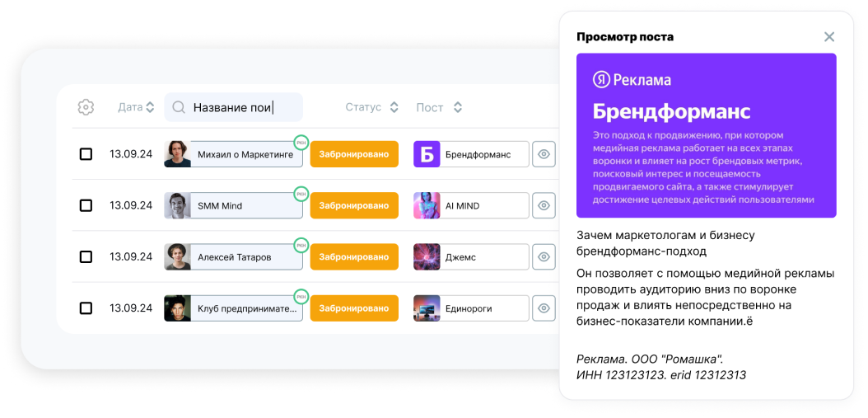
Task: Click Забронировано status in Алексей Татаров row
Action: (x=354, y=256)
